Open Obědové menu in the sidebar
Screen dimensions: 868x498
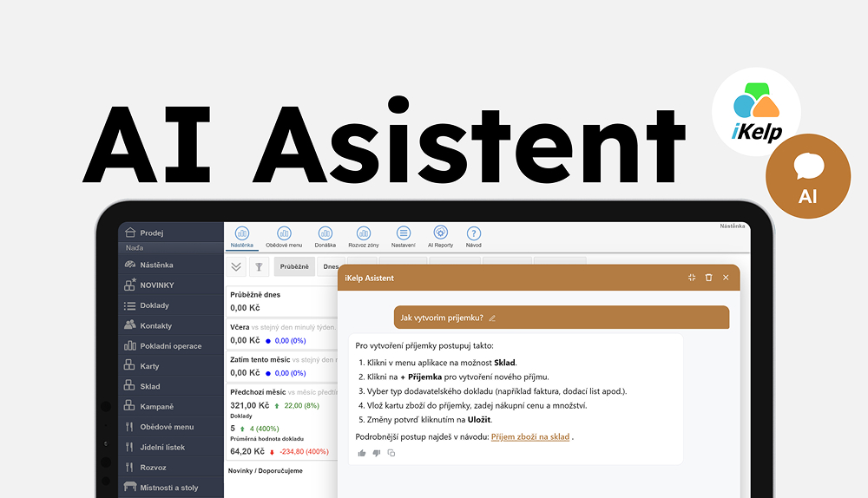coord(170,427)
